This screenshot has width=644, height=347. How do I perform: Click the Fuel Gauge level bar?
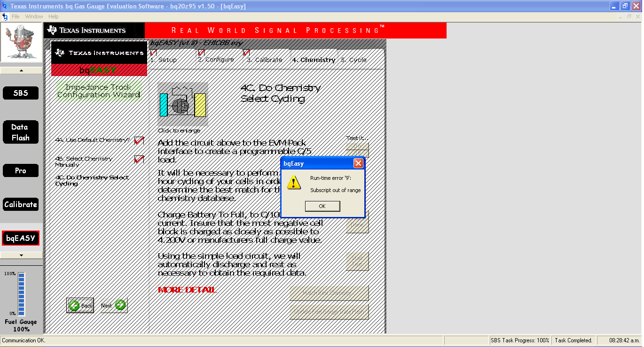[21, 294]
